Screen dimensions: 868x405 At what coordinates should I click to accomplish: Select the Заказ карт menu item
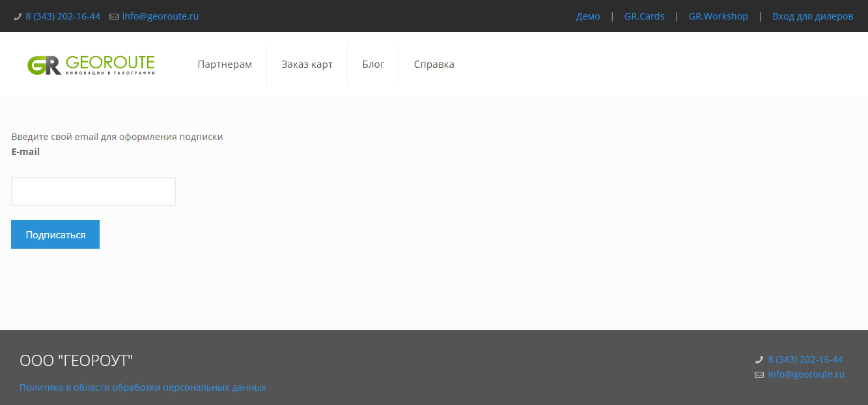point(307,64)
